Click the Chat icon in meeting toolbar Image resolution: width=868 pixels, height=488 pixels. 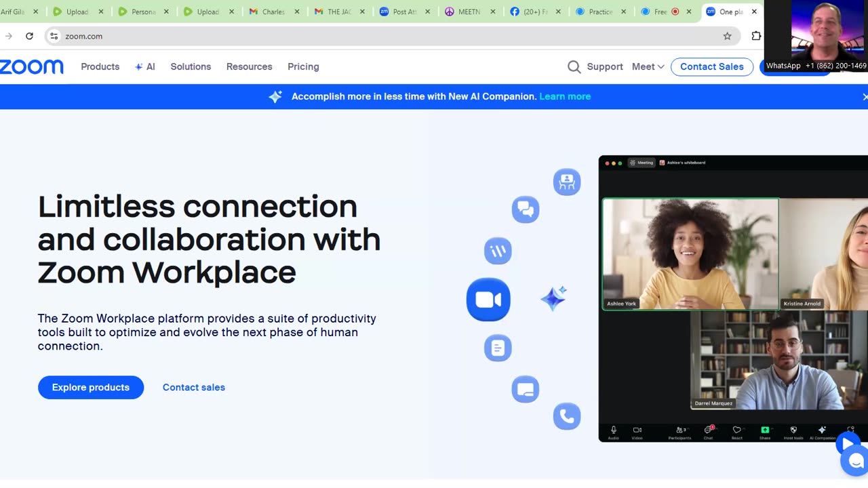tap(709, 432)
